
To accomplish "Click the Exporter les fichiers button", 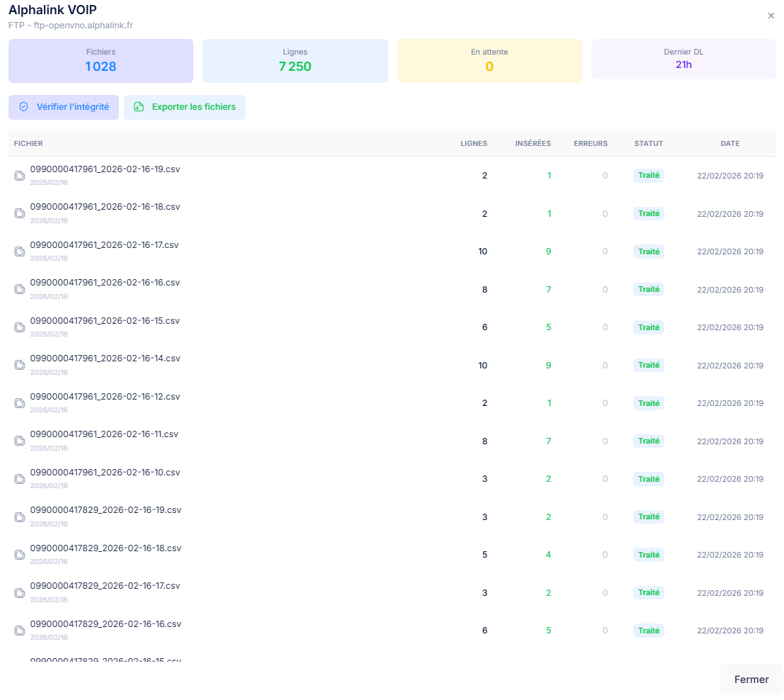I will (x=185, y=106).
